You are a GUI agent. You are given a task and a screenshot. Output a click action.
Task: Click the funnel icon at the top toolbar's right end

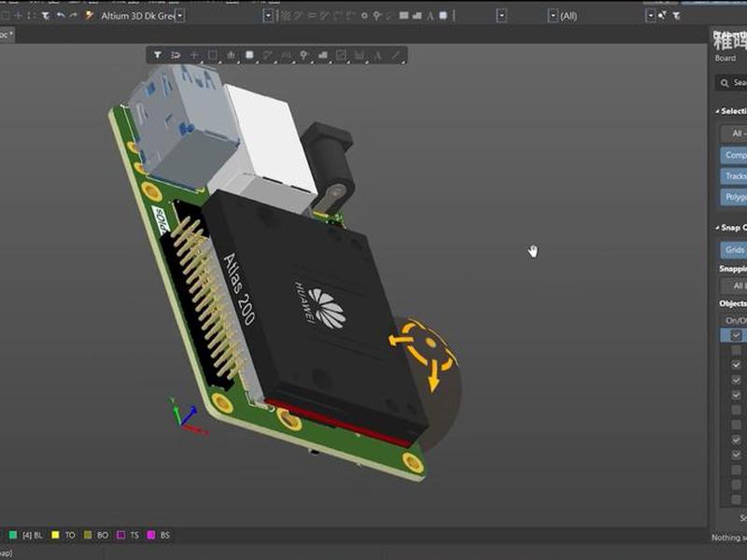point(676,16)
